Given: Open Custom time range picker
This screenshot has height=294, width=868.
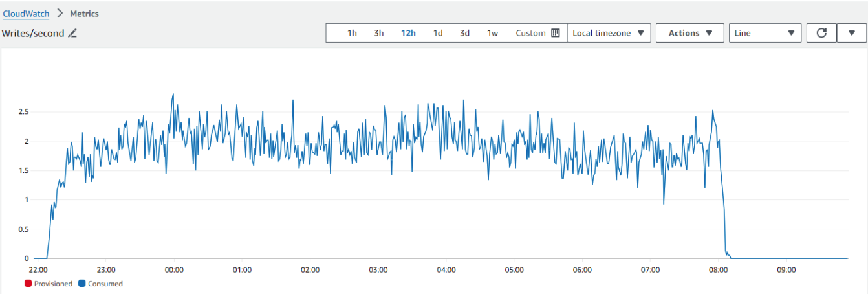Looking at the screenshot, I should point(537,33).
